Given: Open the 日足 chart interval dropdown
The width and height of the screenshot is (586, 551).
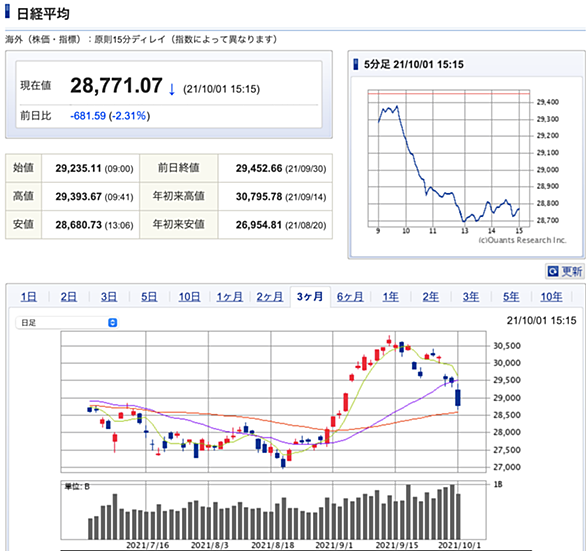Looking at the screenshot, I should (67, 323).
